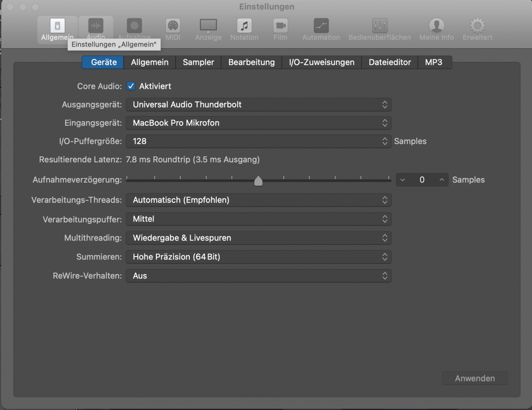Open the Multithreading dropdown
Screen dimensions: 532x410
click(259, 238)
